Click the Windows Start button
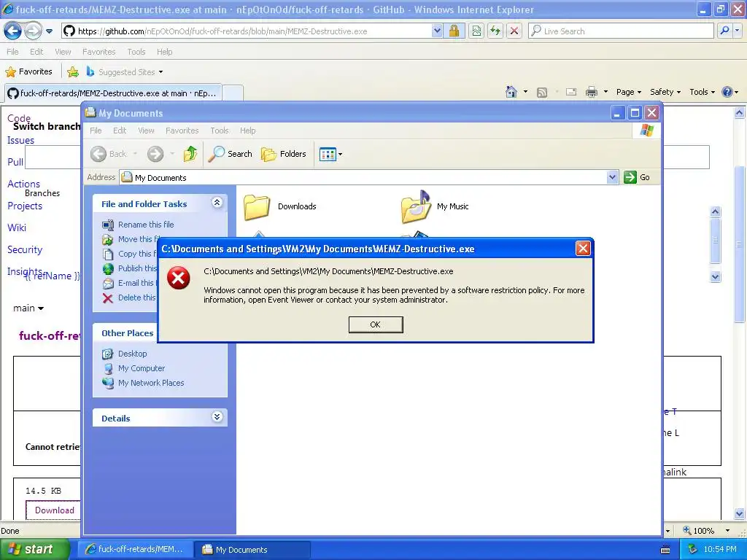Image resolution: width=747 pixels, height=560 pixels. [35, 549]
